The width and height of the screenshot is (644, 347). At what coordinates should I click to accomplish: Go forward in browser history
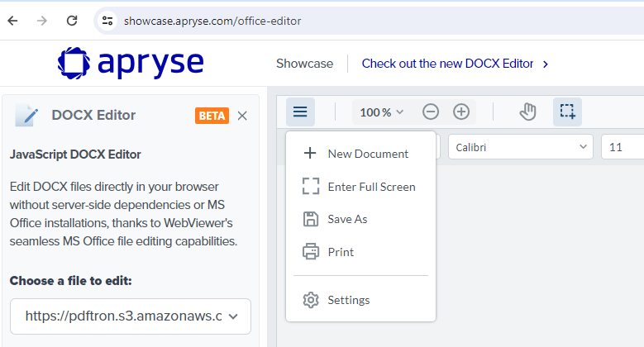pos(42,21)
